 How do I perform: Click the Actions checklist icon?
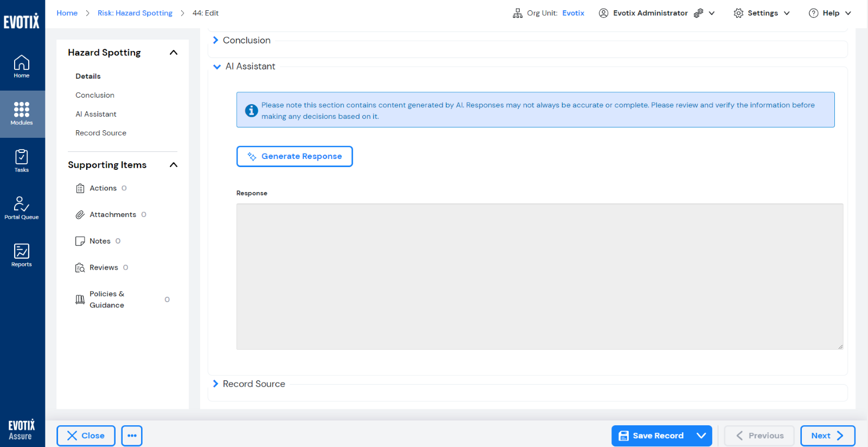point(80,188)
